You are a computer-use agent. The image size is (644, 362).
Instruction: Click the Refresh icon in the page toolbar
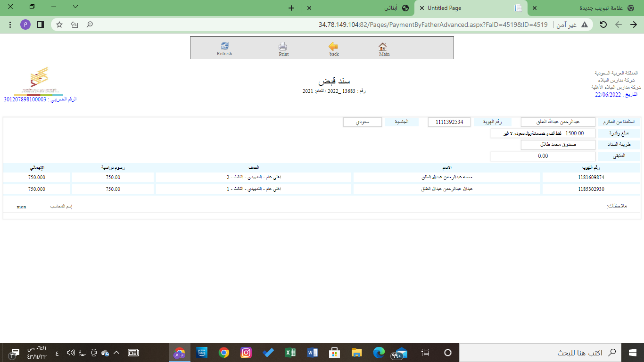pyautogui.click(x=224, y=46)
